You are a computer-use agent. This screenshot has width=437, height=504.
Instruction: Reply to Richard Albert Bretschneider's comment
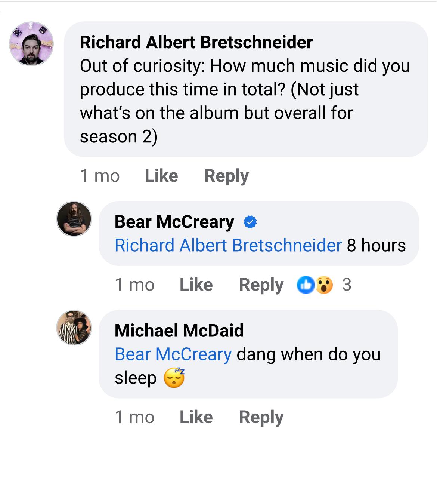226,176
